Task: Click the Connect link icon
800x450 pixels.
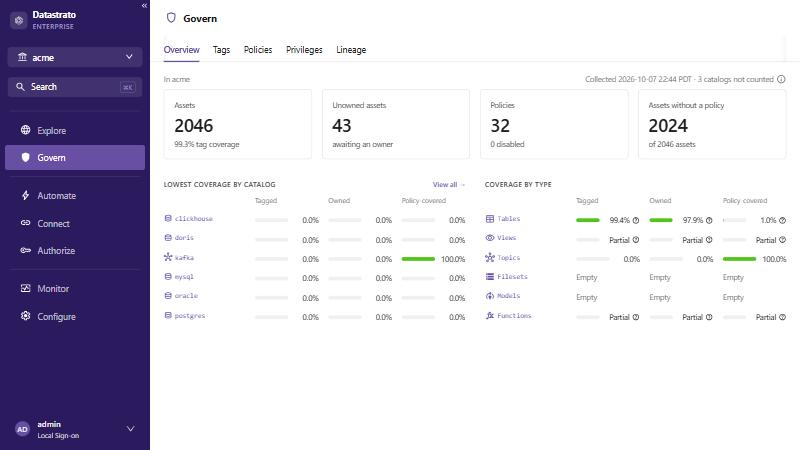Action: [x=26, y=223]
